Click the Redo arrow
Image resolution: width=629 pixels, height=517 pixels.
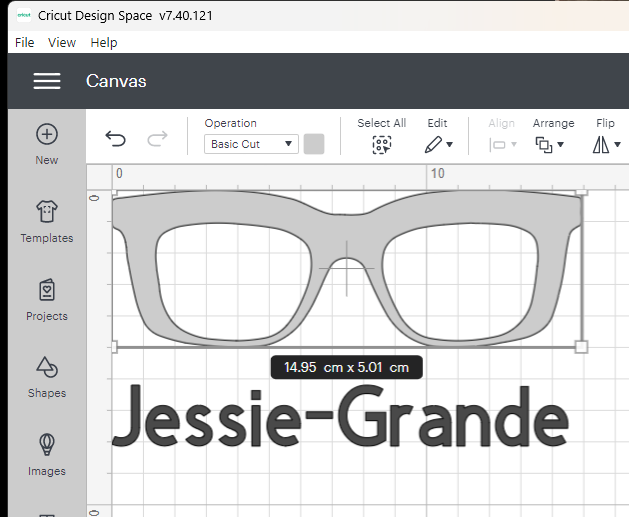157,140
